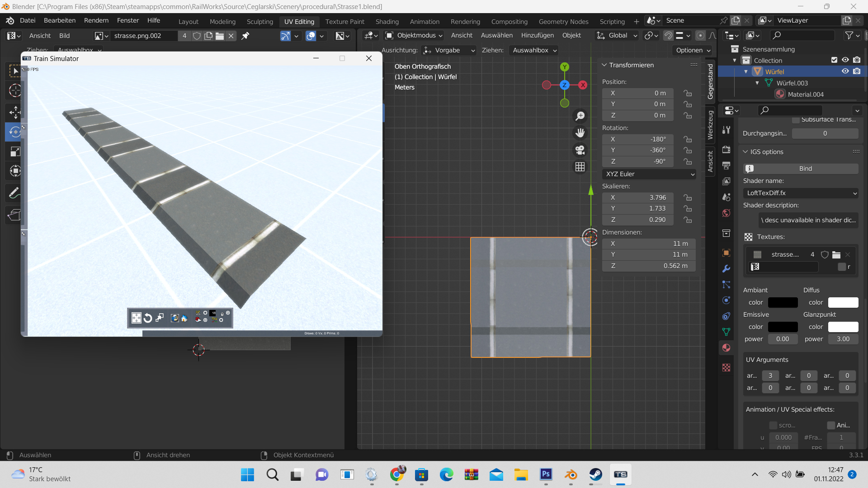Click the viewport zoom magnifier icon
This screenshot has height=488, width=868.
click(580, 116)
